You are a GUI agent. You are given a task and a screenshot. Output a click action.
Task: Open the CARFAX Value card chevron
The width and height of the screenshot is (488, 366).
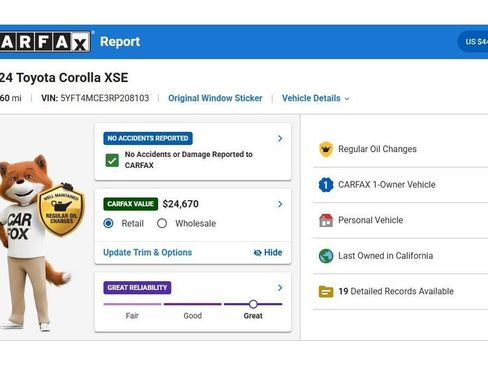pyautogui.click(x=280, y=204)
